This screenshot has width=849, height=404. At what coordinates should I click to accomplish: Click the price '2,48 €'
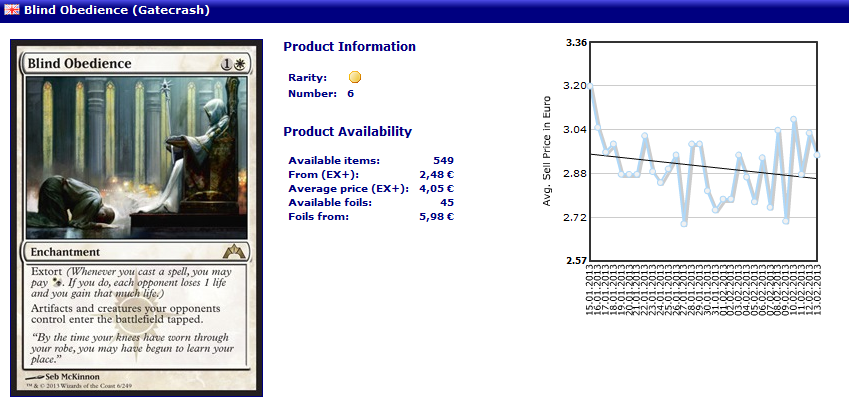click(436, 174)
